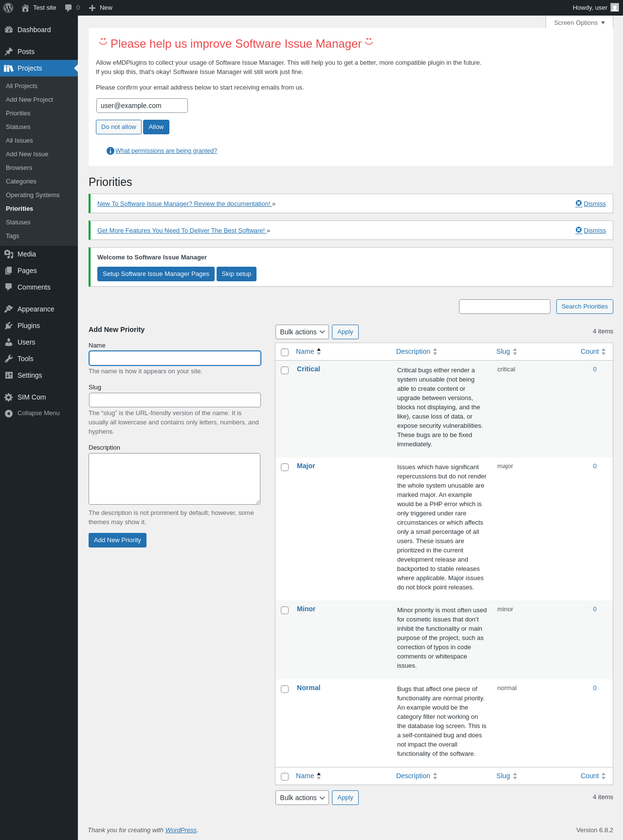Screen dimensions: 623x840
Task: Open the top Bulk actions dropdown
Action: point(302,332)
